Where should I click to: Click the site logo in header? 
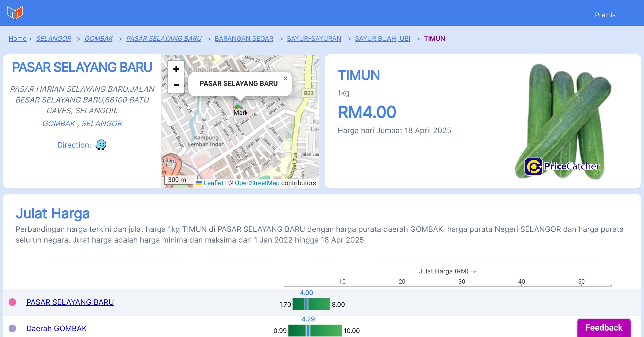[15, 13]
